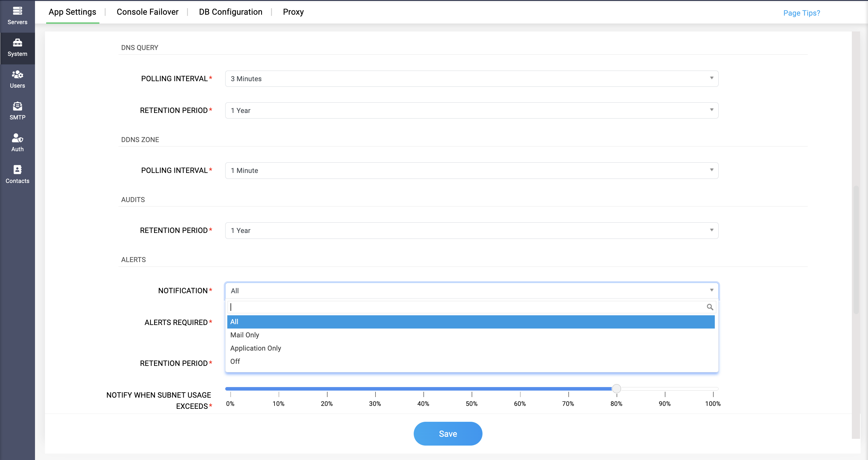Select Mail Only notification option

pos(245,335)
